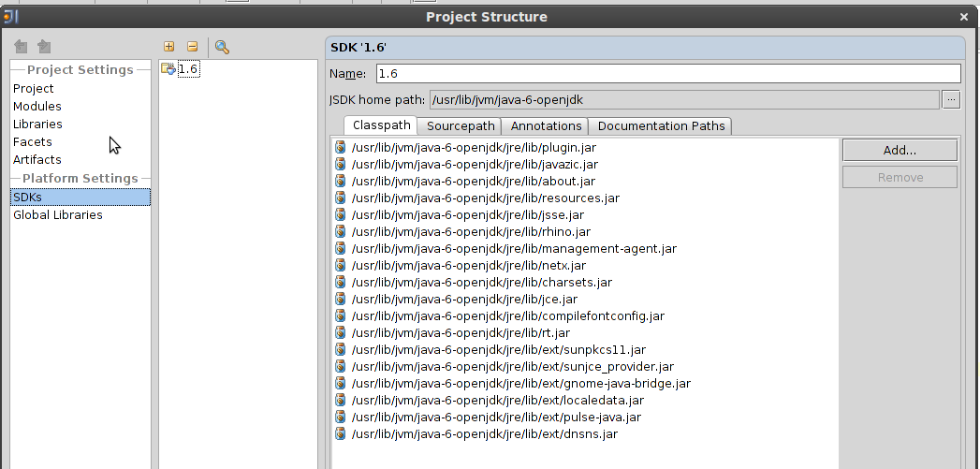980x469 pixels.
Task: Click the forward navigation arrow icon
Action: click(43, 47)
